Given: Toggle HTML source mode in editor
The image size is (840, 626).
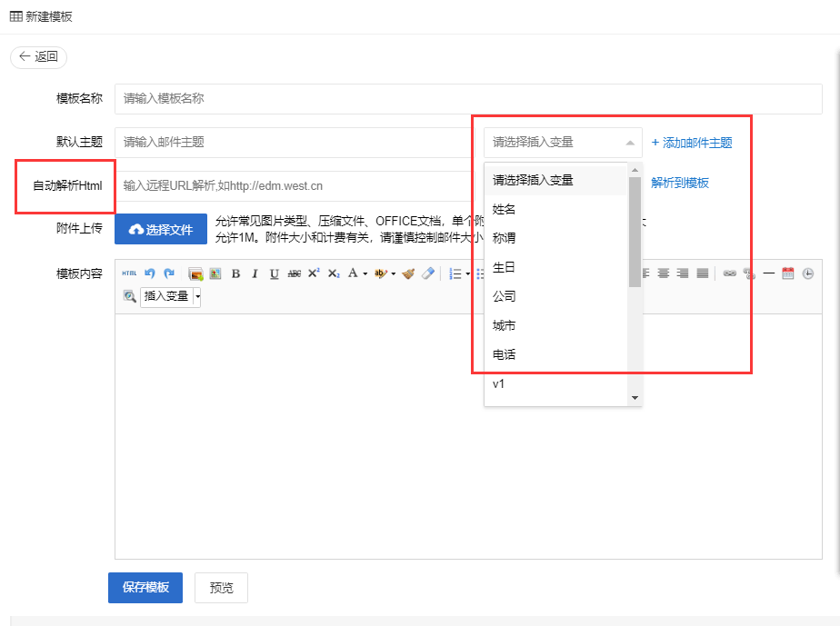Looking at the screenshot, I should click(129, 273).
